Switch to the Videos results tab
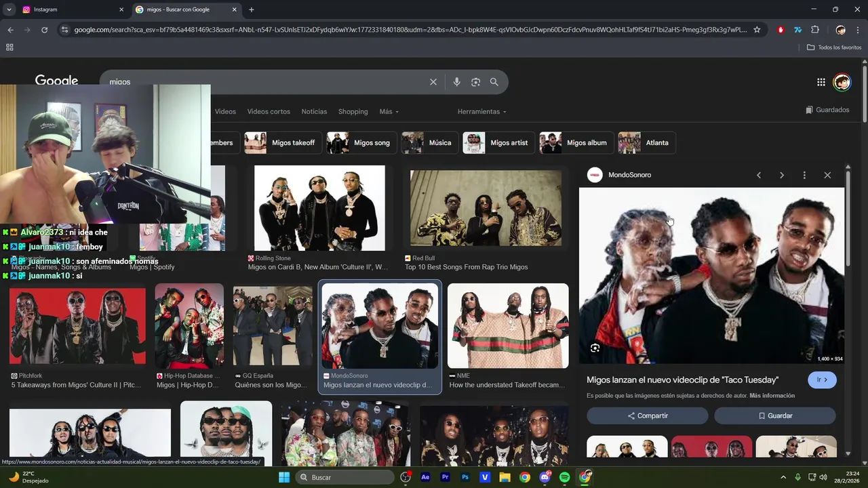Image resolution: width=868 pixels, height=488 pixels. 225,112
